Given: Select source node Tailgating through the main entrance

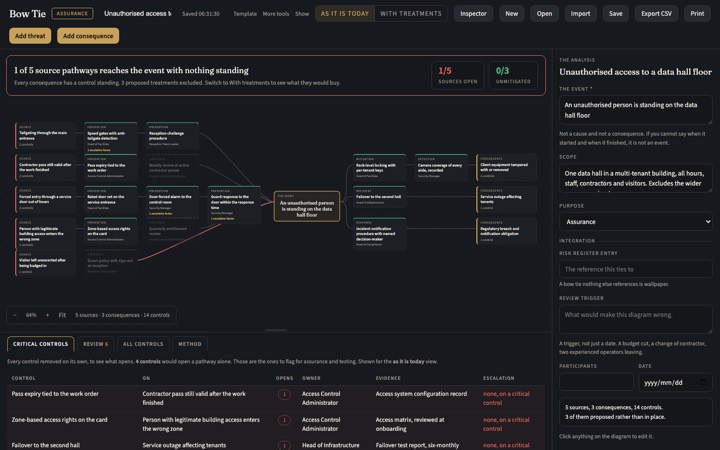Looking at the screenshot, I should click(x=45, y=135).
